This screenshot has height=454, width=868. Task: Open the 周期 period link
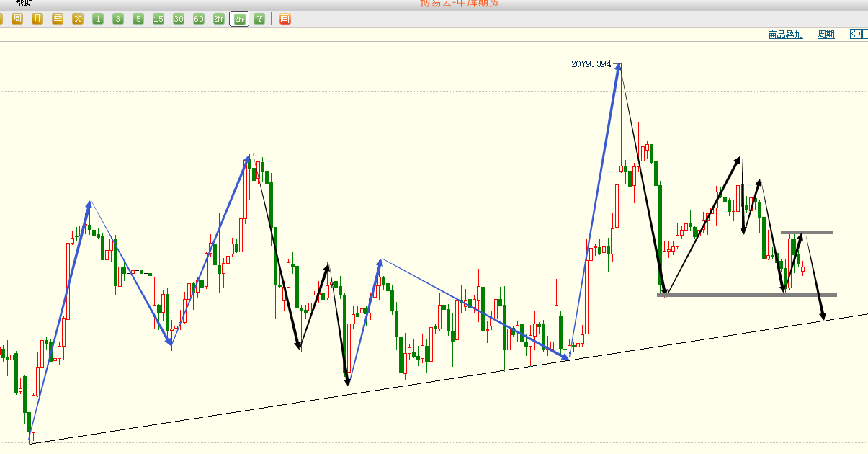pyautogui.click(x=826, y=35)
